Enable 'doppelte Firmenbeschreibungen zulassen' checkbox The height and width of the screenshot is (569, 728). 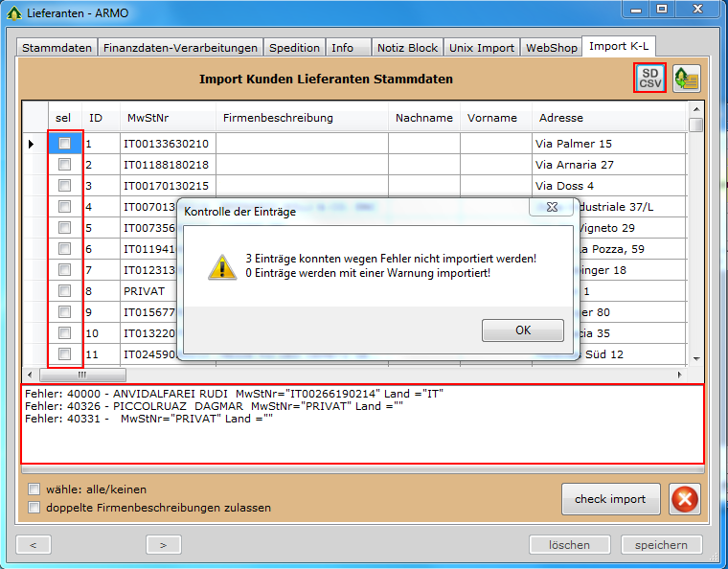point(34,508)
